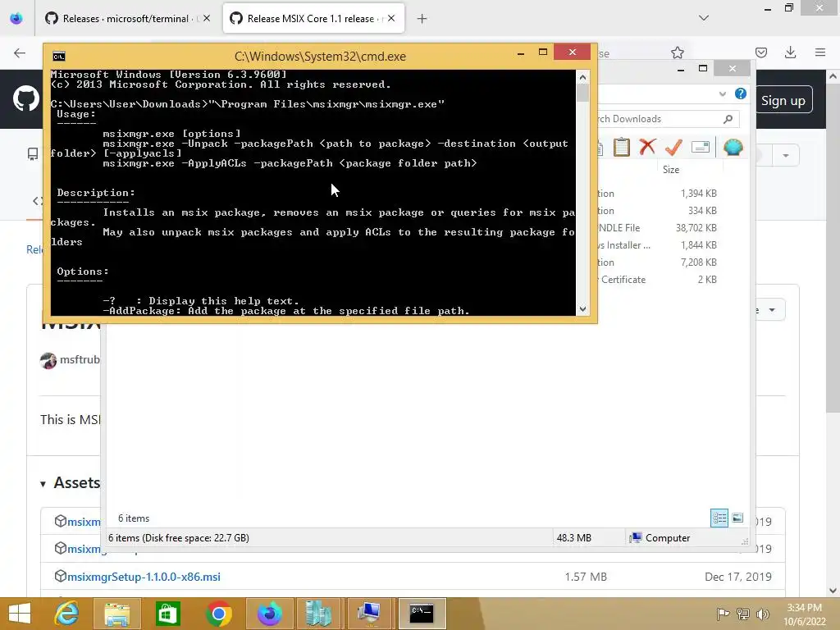
Task: Switch Explorer to large icons view
Action: (x=737, y=518)
